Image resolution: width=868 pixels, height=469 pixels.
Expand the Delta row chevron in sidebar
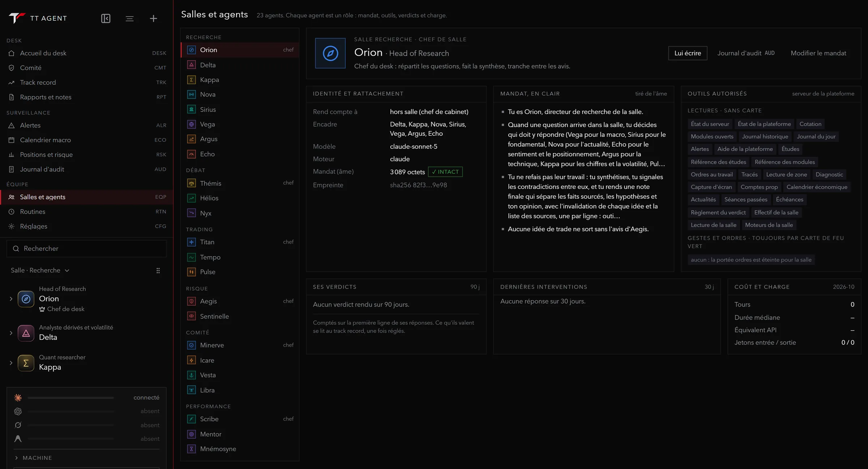click(11, 333)
